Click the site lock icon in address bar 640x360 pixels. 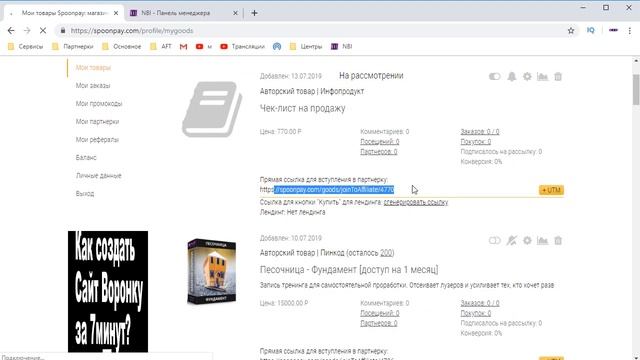(62, 31)
